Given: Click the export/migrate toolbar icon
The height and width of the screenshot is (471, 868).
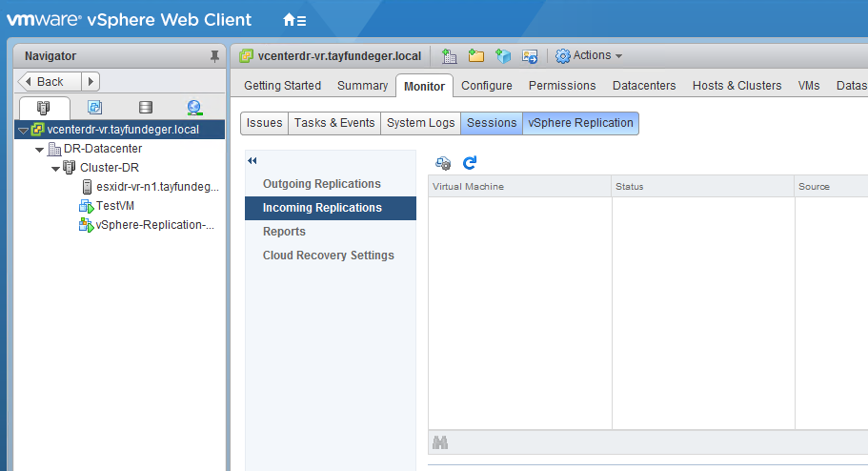Looking at the screenshot, I should [530, 56].
